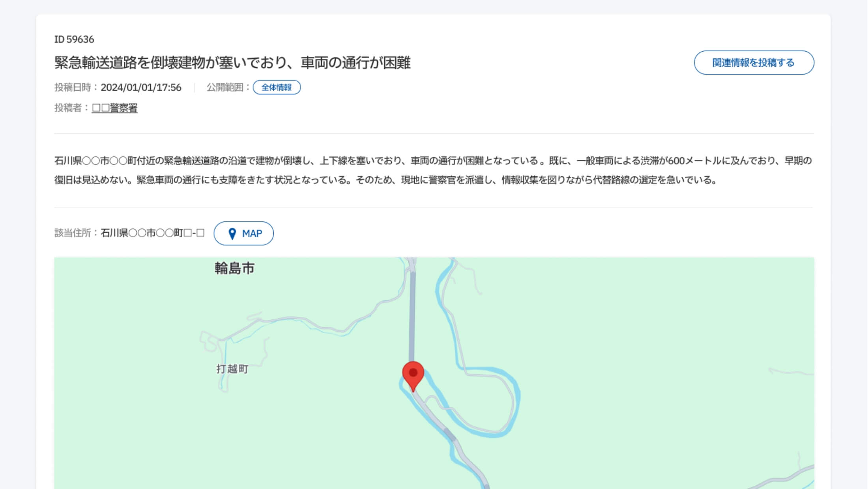The width and height of the screenshot is (868, 489).
Task: Click the incident title heading text
Action: pos(232,62)
